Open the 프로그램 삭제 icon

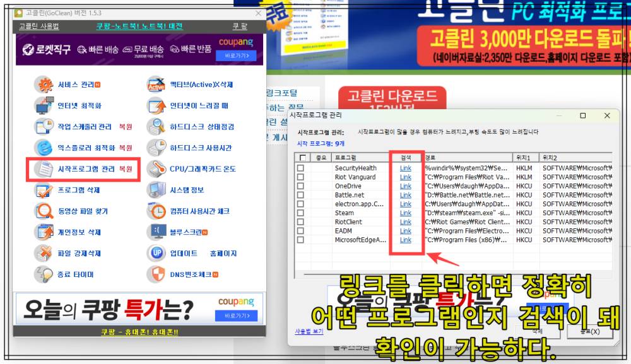[x=44, y=190]
